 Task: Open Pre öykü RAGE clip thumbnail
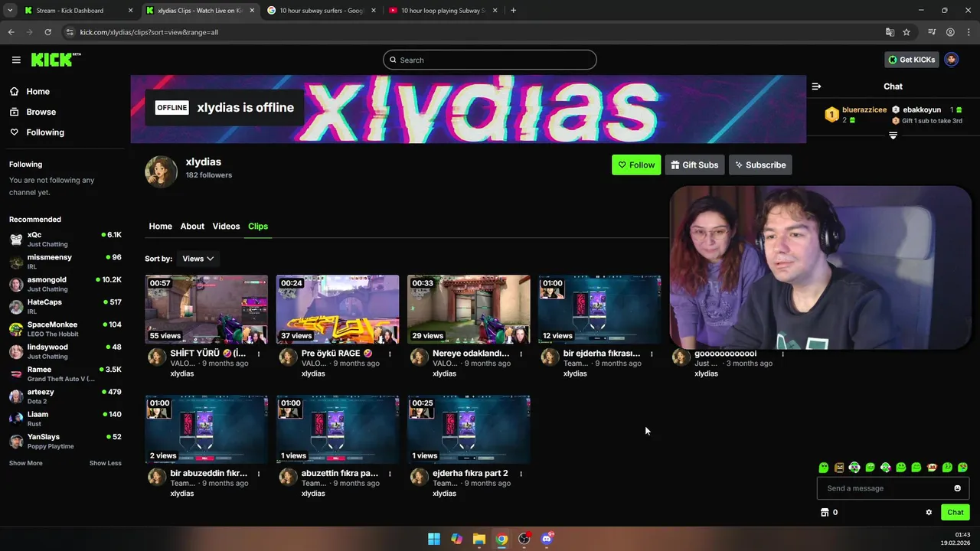[338, 309]
